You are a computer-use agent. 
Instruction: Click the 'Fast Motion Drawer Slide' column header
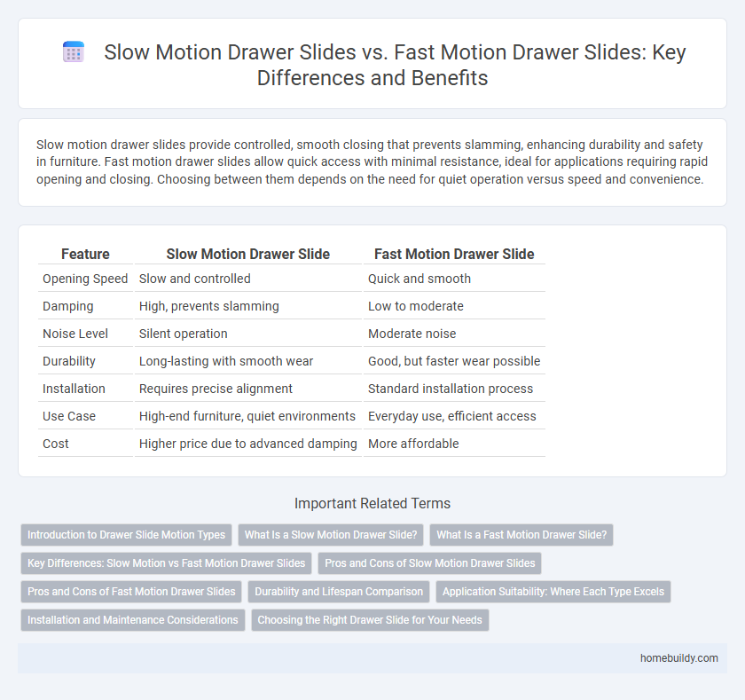pos(454,255)
